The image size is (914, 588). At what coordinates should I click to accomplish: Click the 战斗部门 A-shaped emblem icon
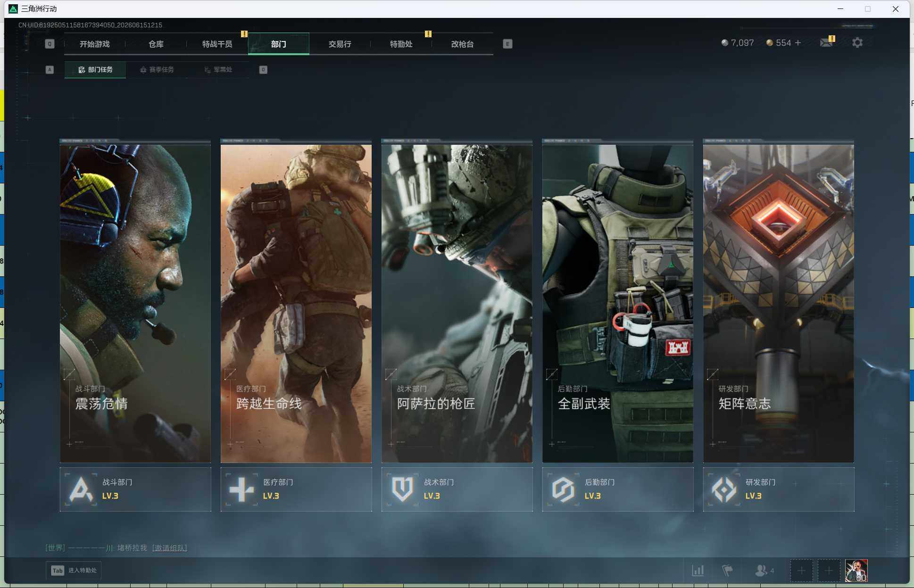(81, 489)
